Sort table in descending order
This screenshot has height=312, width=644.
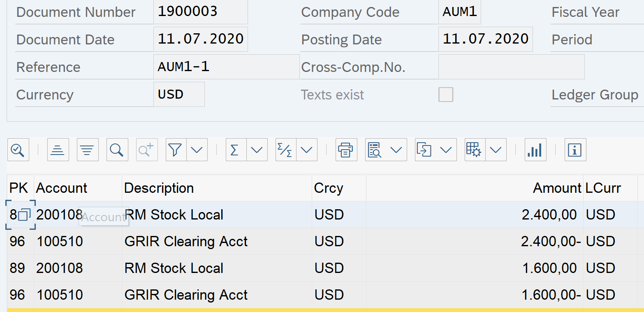[x=87, y=150]
